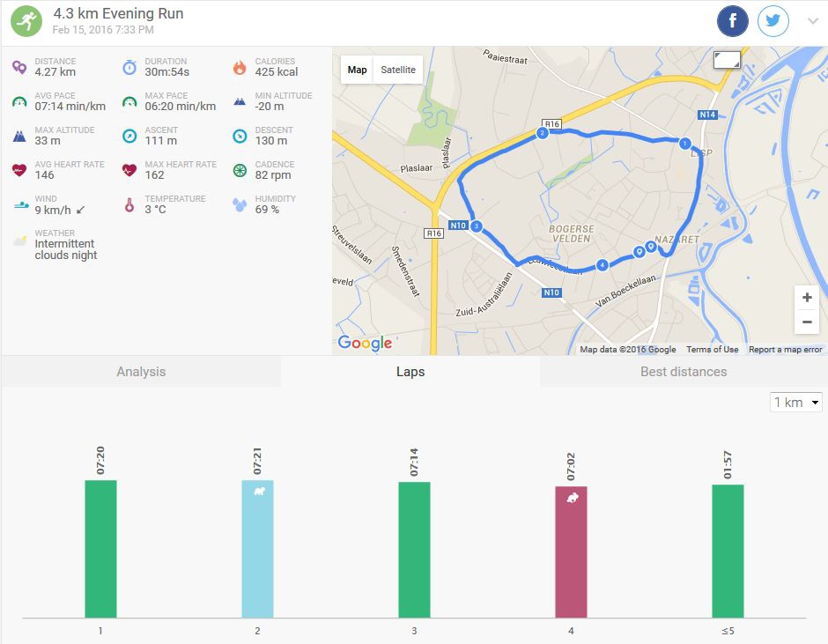Screen dimensions: 828x644
Task: Switch map to Satellite view
Action: (x=398, y=70)
